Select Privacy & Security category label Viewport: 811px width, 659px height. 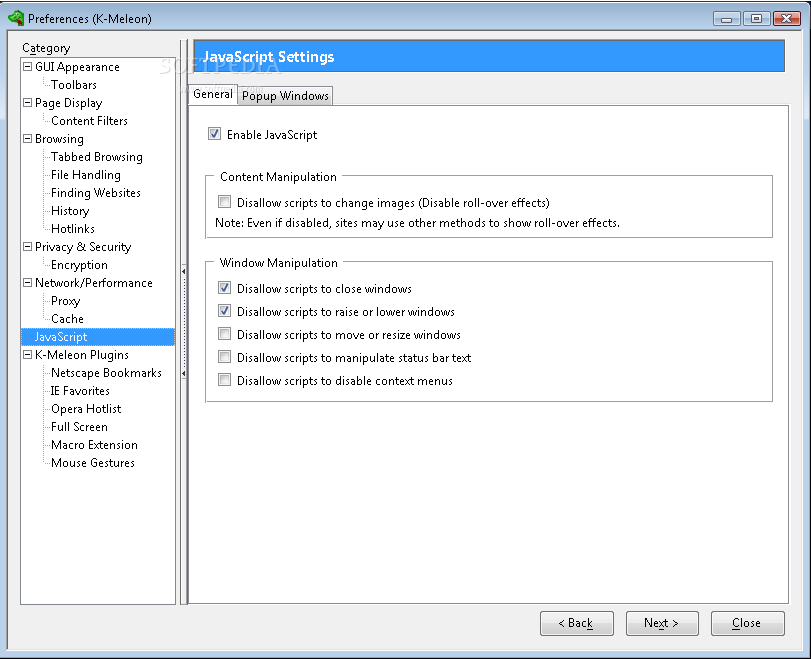click(x=83, y=247)
